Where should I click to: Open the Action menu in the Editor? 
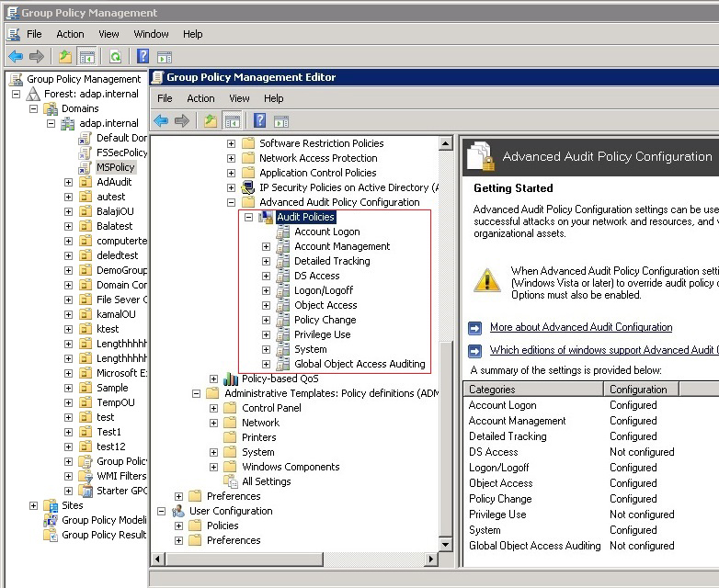200,98
